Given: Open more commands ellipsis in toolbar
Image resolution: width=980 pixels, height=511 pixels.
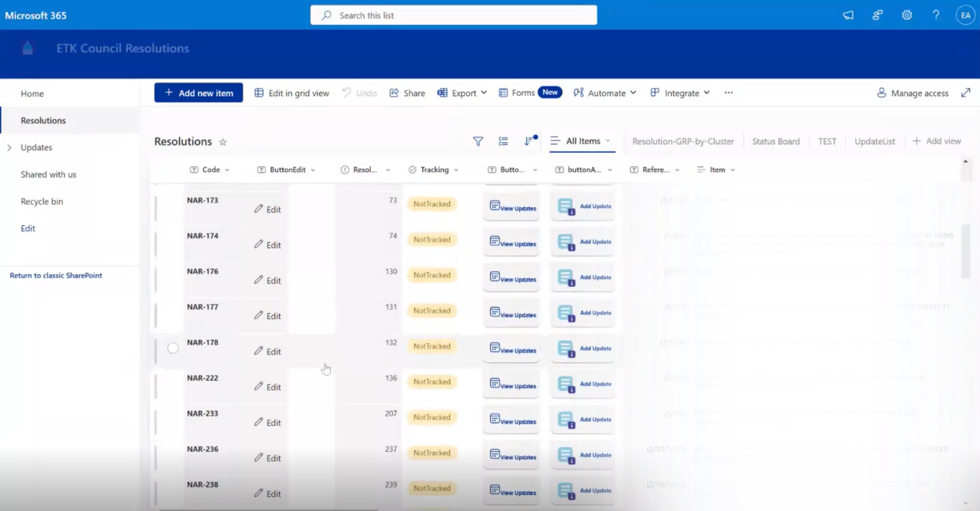Looking at the screenshot, I should tap(728, 93).
